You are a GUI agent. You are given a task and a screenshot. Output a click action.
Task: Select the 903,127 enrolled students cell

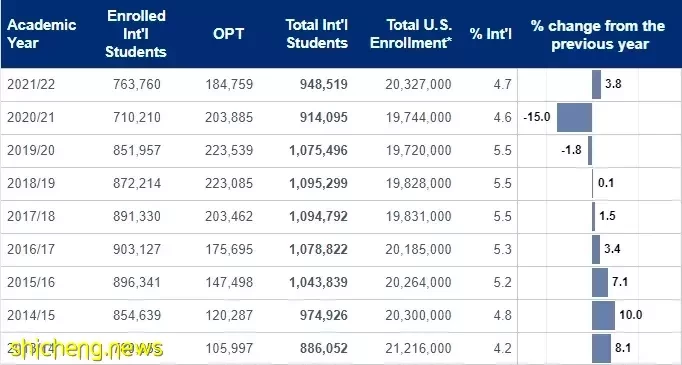click(137, 249)
